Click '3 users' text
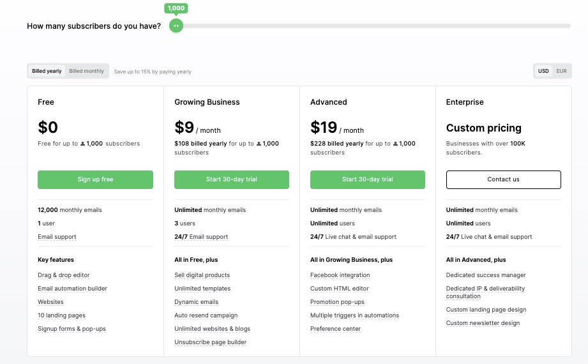The width and height of the screenshot is (588, 364). coord(185,224)
